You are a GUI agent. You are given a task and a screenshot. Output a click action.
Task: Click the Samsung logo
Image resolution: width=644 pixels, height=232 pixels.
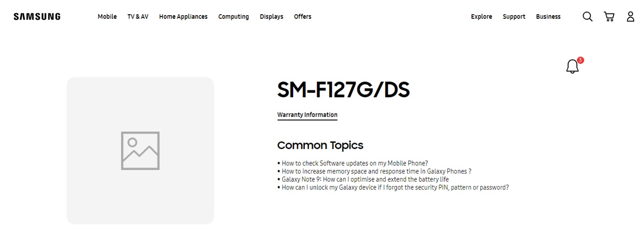point(37,17)
